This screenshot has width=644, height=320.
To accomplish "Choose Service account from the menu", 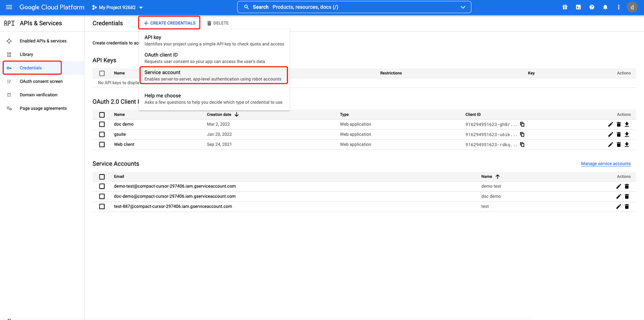I will point(214,75).
